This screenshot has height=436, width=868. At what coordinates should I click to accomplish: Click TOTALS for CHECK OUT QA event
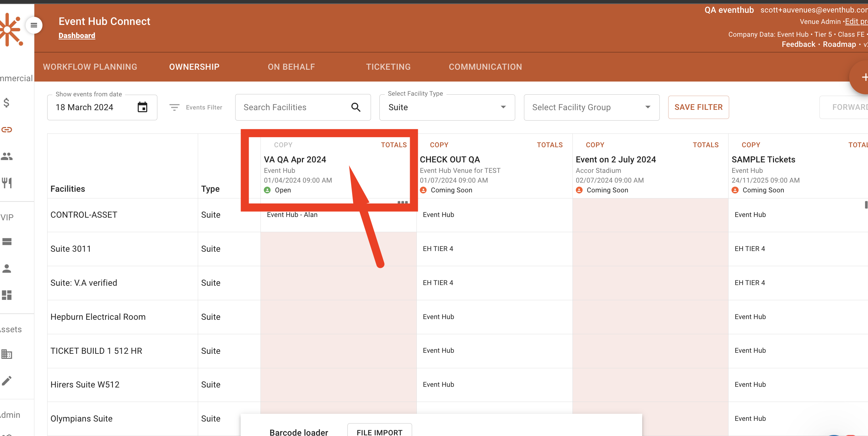pyautogui.click(x=550, y=145)
